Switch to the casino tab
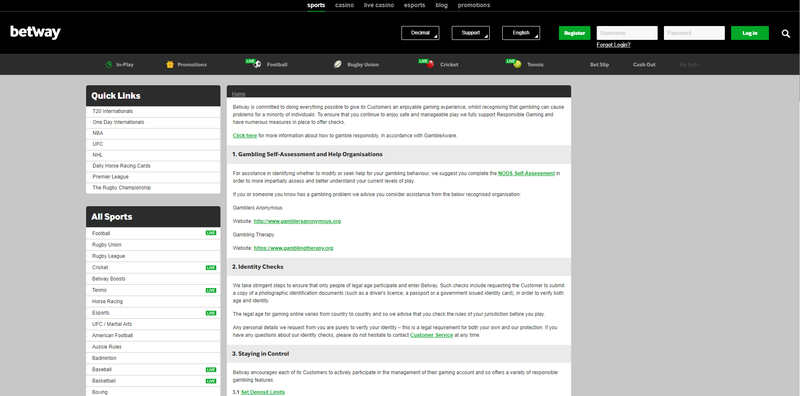Image resolution: width=800 pixels, height=396 pixels. click(x=344, y=5)
